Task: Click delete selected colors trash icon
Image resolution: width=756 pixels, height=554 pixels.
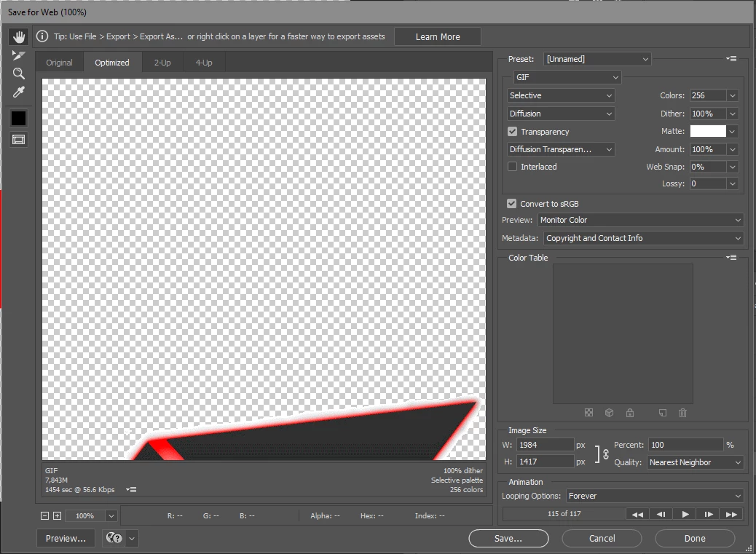Action: (x=682, y=413)
